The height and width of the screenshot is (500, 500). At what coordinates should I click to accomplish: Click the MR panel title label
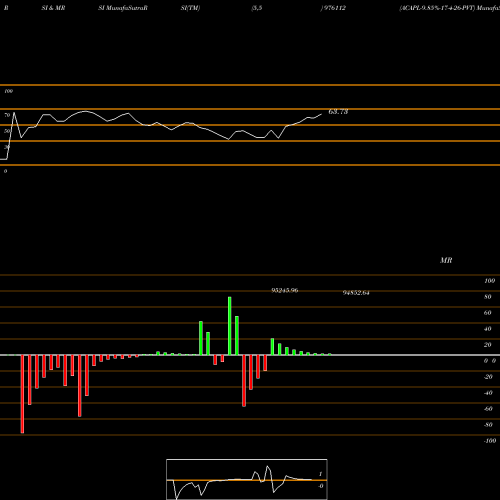446,260
